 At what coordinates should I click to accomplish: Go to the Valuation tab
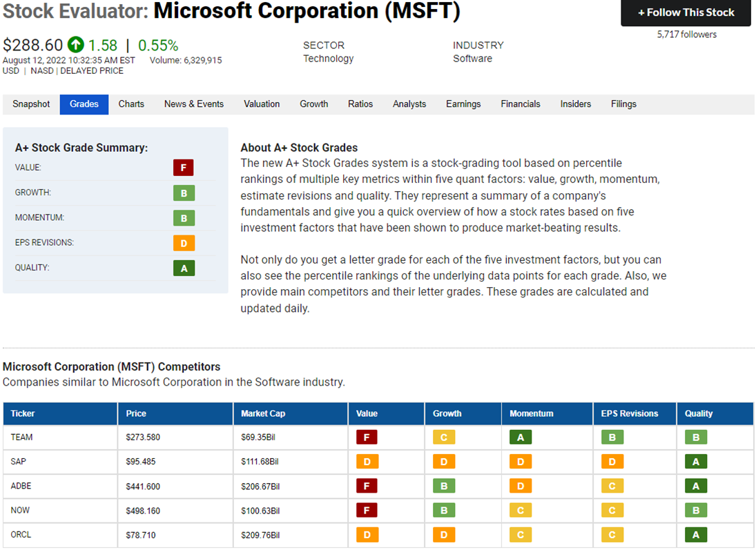262,104
